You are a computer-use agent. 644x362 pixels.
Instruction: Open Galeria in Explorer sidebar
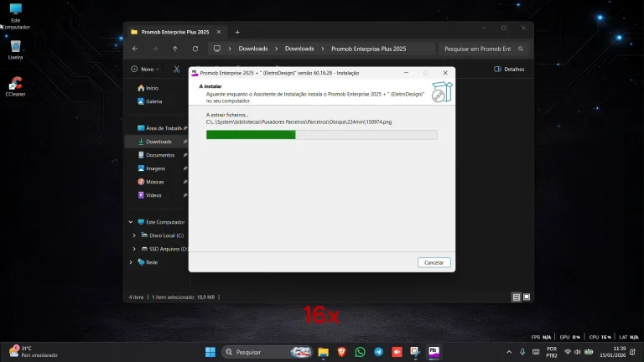tap(150, 101)
